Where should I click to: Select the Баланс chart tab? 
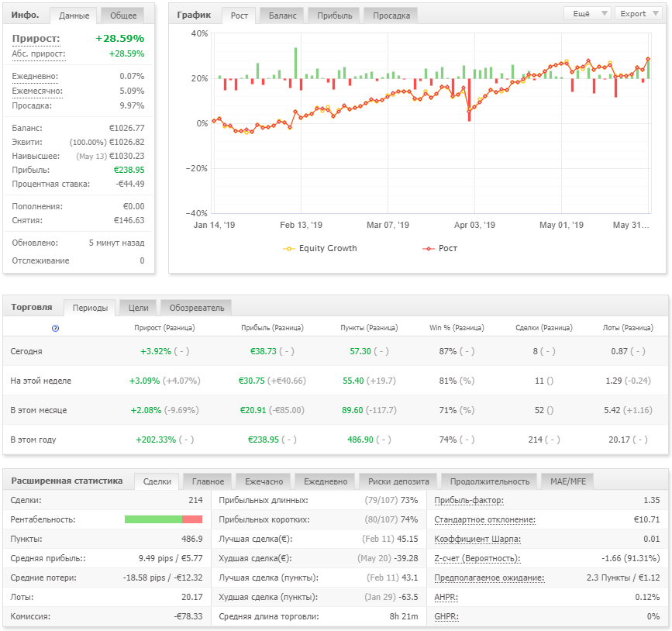282,16
